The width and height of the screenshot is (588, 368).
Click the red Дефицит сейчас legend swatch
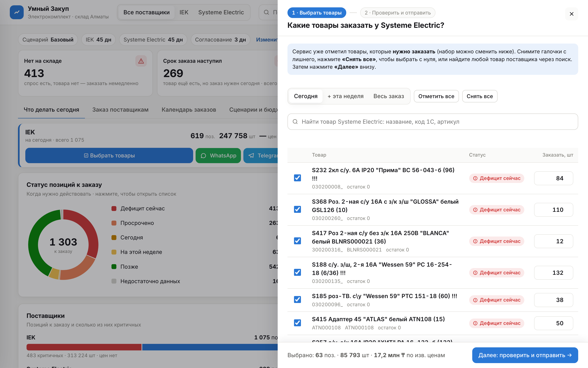point(114,208)
